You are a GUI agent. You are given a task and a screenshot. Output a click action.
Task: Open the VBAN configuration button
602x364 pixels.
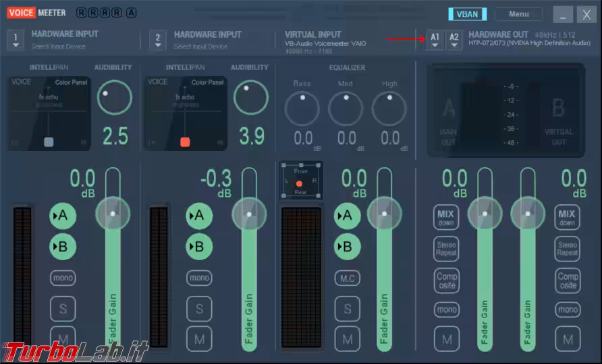pos(467,14)
